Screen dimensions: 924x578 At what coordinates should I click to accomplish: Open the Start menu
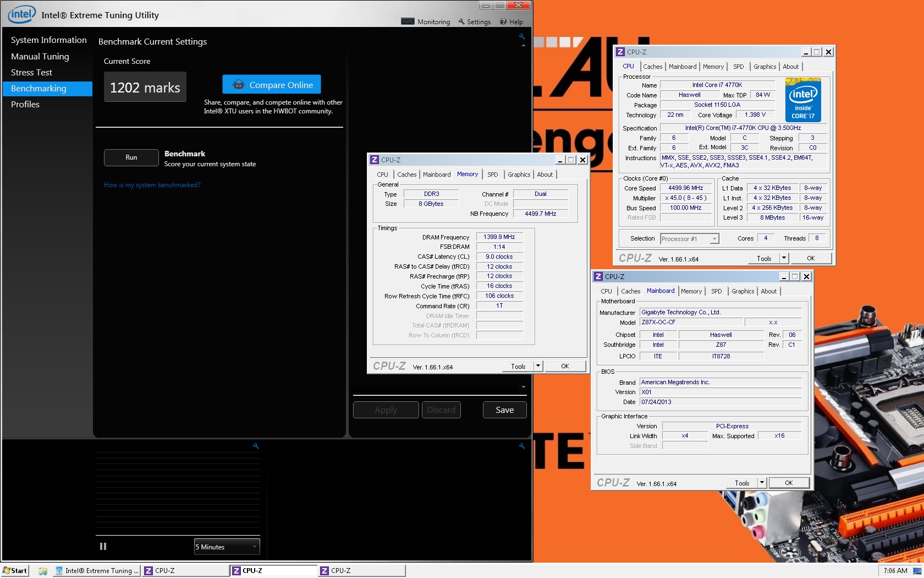(15, 571)
